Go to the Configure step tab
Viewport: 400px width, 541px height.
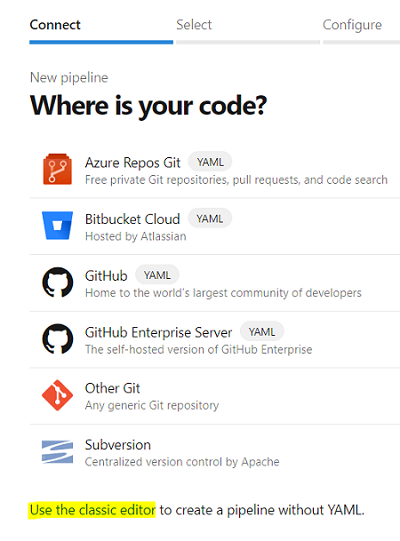point(352,25)
